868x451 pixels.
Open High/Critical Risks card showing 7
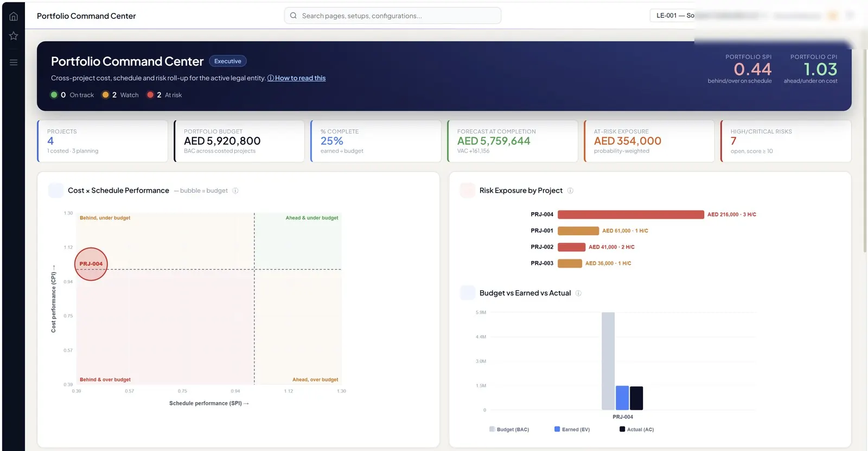point(786,141)
